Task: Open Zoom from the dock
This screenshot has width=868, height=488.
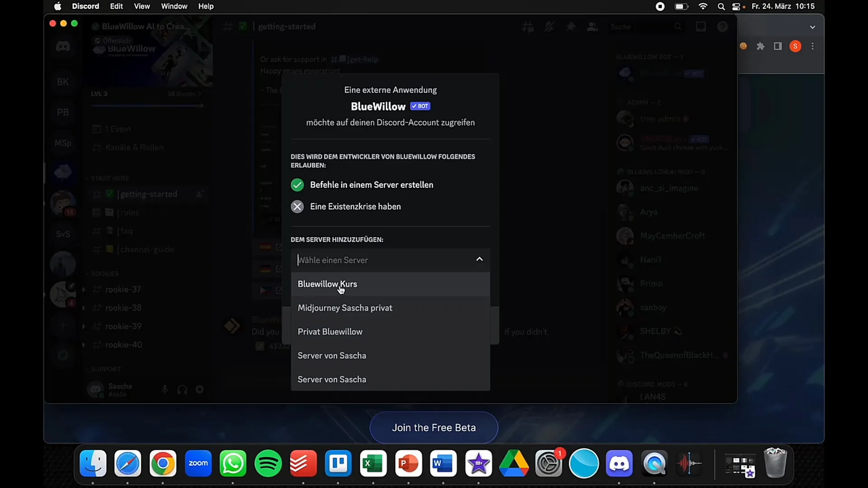Action: click(x=198, y=464)
